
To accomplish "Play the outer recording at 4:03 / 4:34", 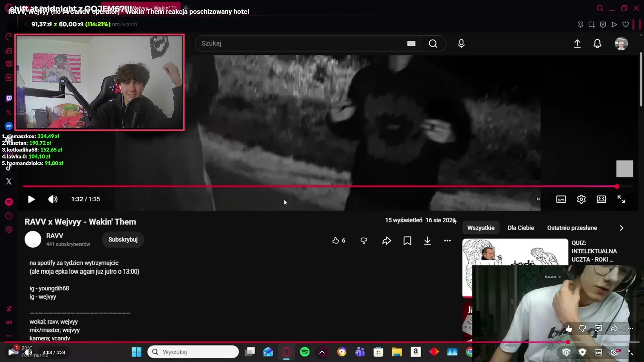I will click(x=11, y=352).
